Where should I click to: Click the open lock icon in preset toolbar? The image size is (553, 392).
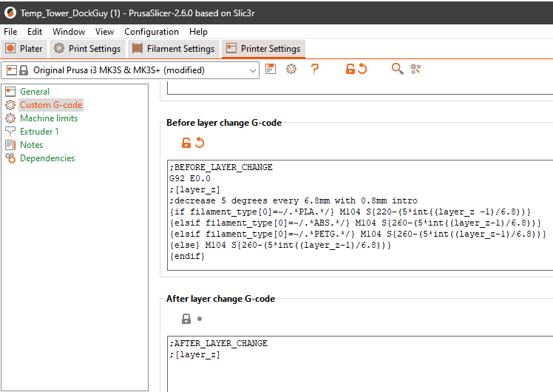pos(350,69)
